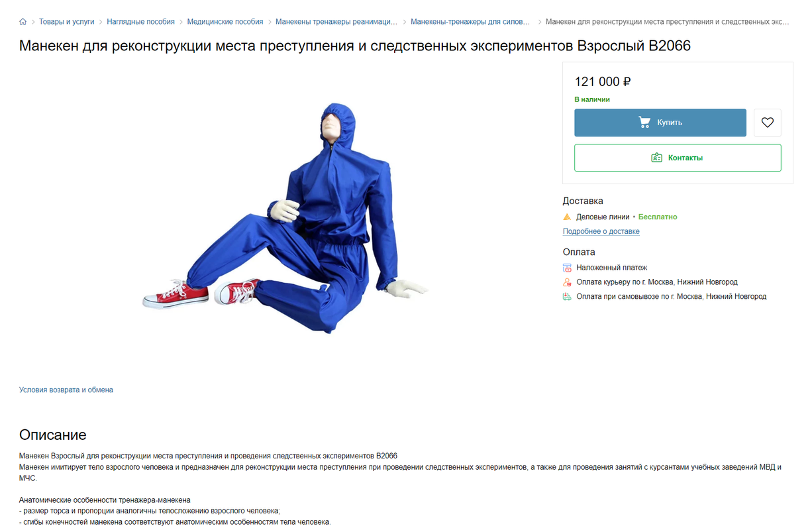Click the Бесплатно delivery price label
Image resolution: width=812 pixels, height=530 pixels.
[658, 217]
